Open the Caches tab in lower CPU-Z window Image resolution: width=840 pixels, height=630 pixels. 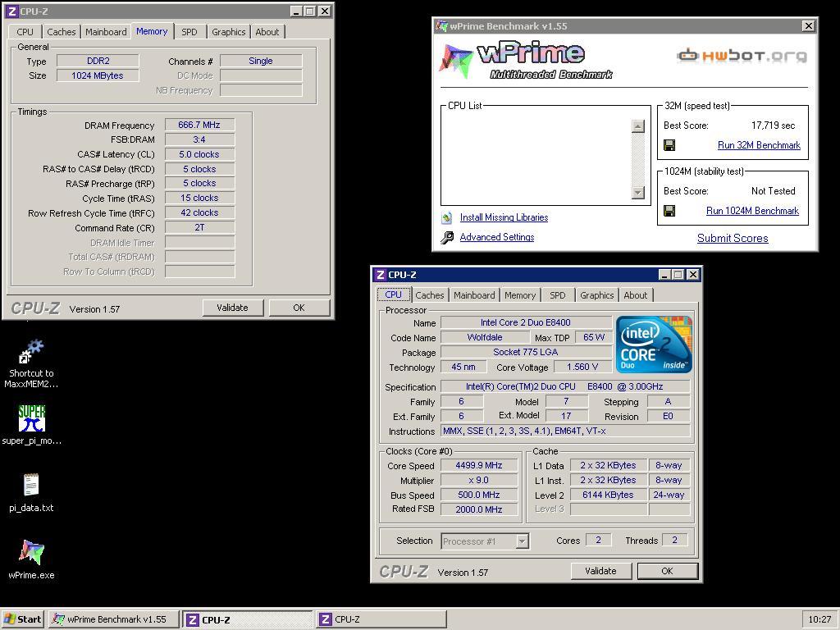(x=430, y=295)
